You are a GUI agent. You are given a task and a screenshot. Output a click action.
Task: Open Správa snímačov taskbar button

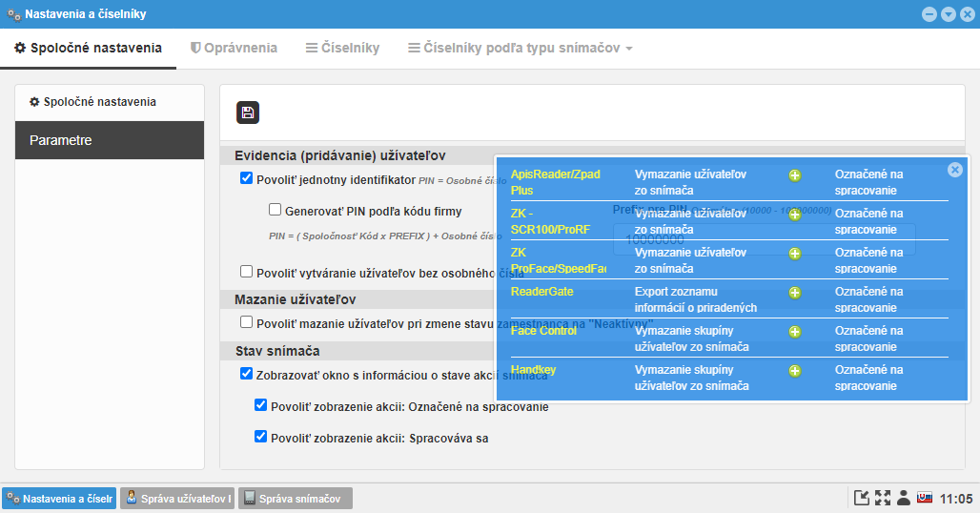click(x=295, y=499)
